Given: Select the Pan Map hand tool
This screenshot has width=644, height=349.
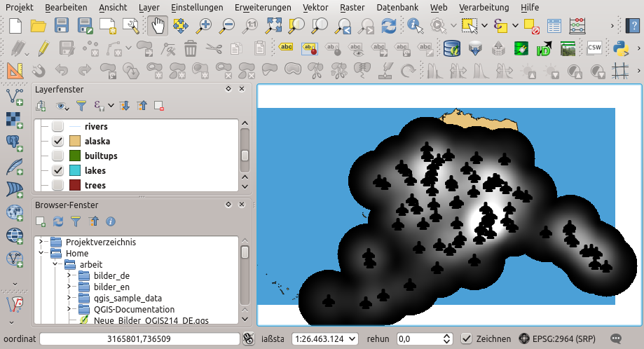Looking at the screenshot, I should click(158, 26).
